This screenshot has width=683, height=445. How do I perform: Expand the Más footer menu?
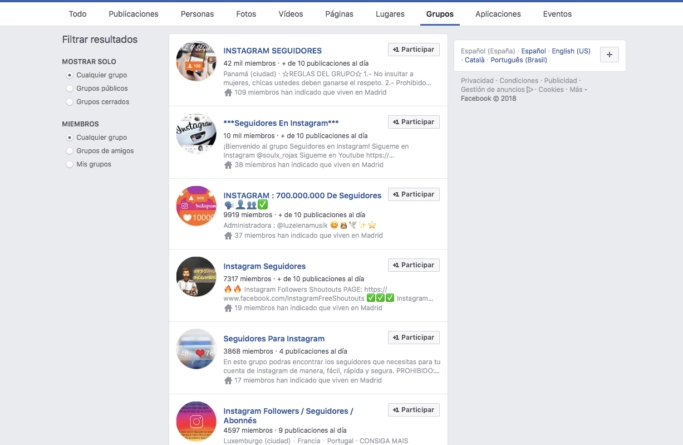(576, 90)
